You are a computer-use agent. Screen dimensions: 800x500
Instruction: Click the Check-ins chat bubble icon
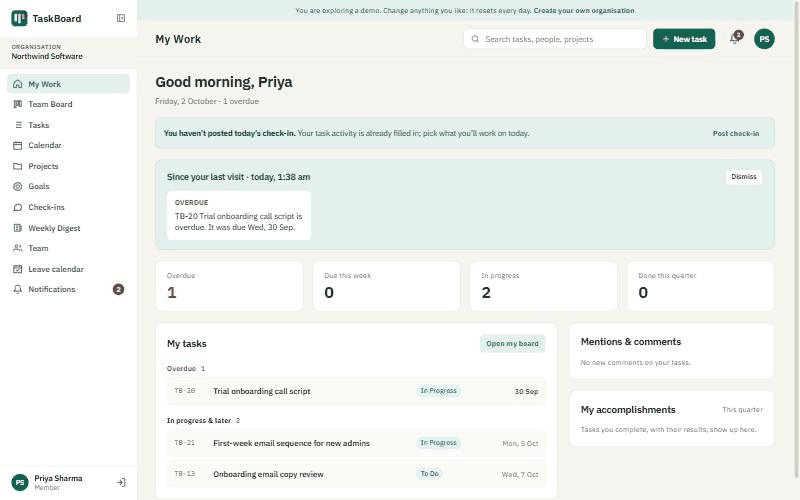18,208
